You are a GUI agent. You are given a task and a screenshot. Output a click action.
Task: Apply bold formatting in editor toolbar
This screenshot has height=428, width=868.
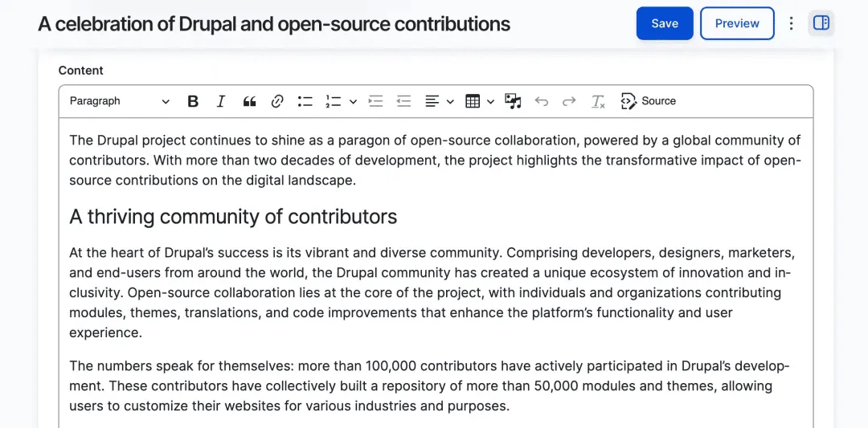click(193, 101)
